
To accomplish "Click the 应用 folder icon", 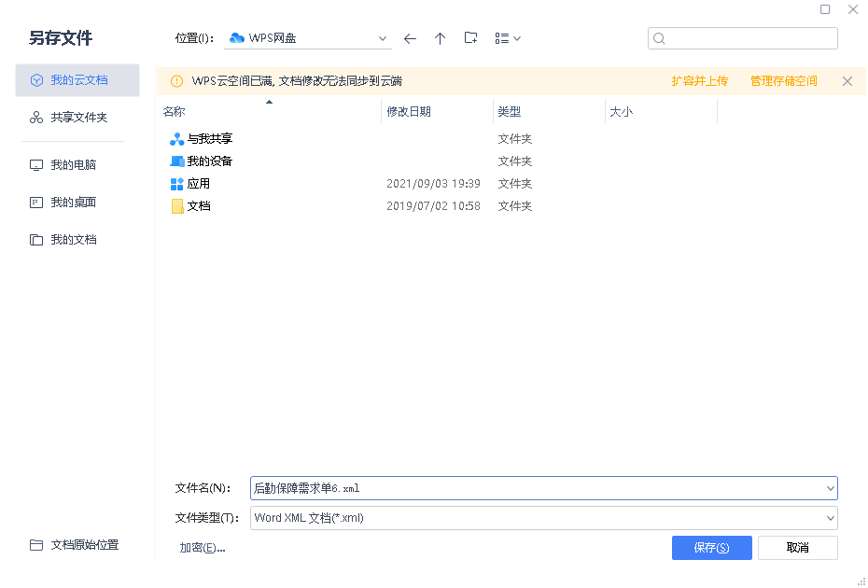I will [x=176, y=184].
